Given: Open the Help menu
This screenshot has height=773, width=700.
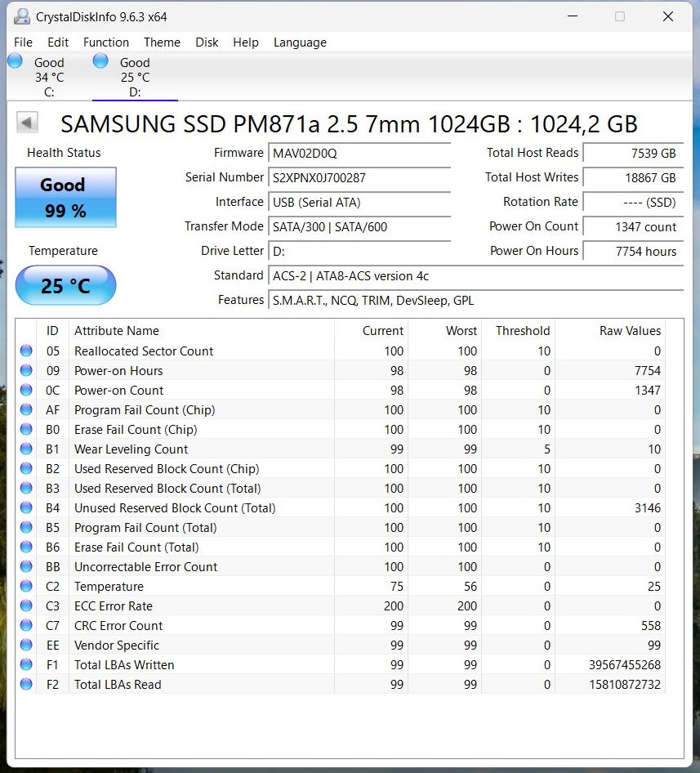Looking at the screenshot, I should point(246,42).
